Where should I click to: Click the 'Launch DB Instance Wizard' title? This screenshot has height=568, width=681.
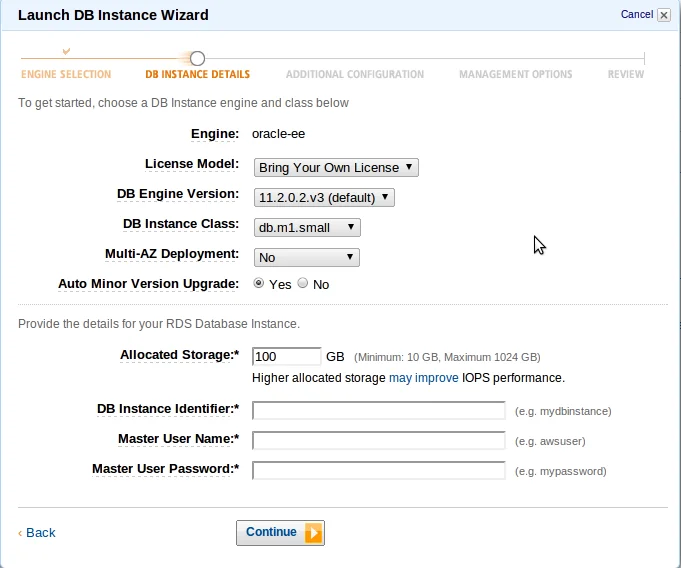click(113, 15)
